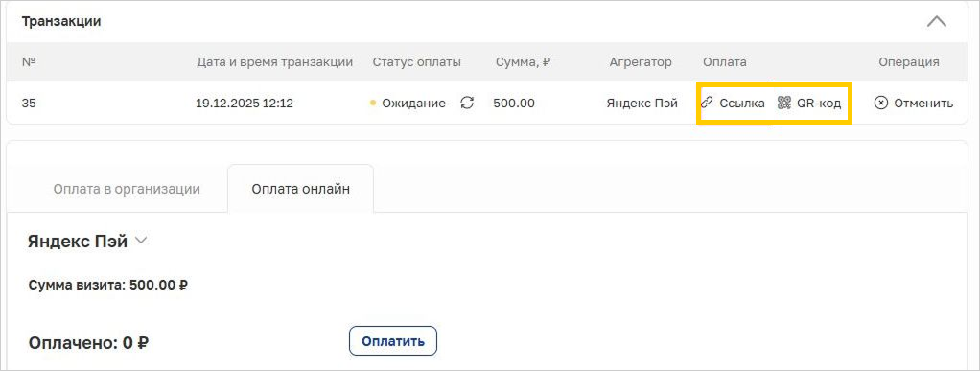The image size is (980, 371).
Task: Switch to Оплата в организации tab
Action: [x=127, y=189]
